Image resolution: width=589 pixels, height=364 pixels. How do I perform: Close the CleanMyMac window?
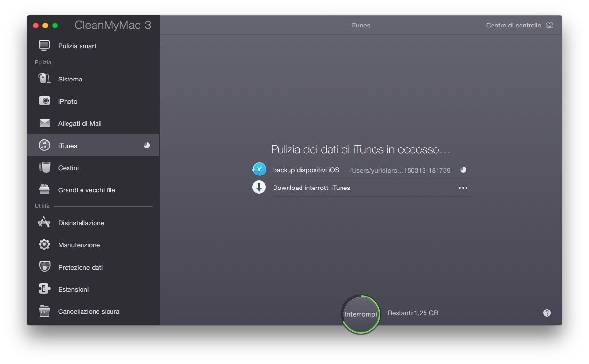click(35, 26)
